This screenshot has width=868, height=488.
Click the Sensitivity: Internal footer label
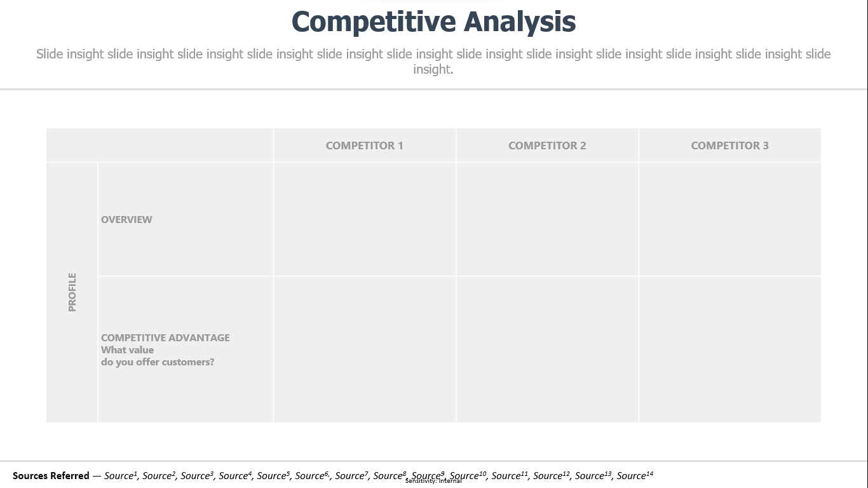(x=433, y=481)
